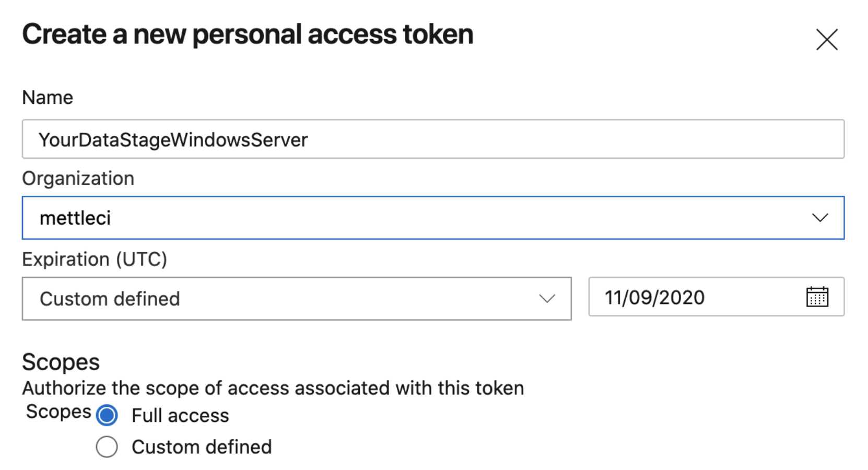
Task: Click the Expiration (UTC) label
Action: 95,260
